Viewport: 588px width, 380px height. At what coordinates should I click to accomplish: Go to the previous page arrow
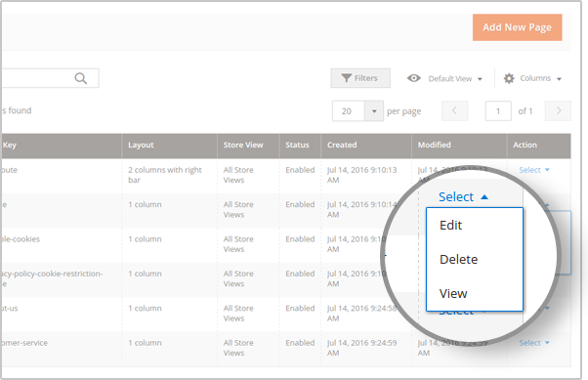454,110
